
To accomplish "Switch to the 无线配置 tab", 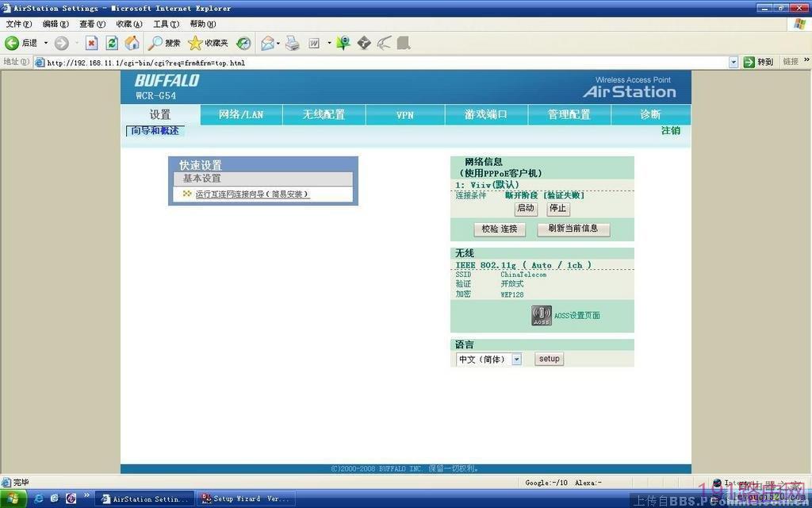I will [x=324, y=114].
